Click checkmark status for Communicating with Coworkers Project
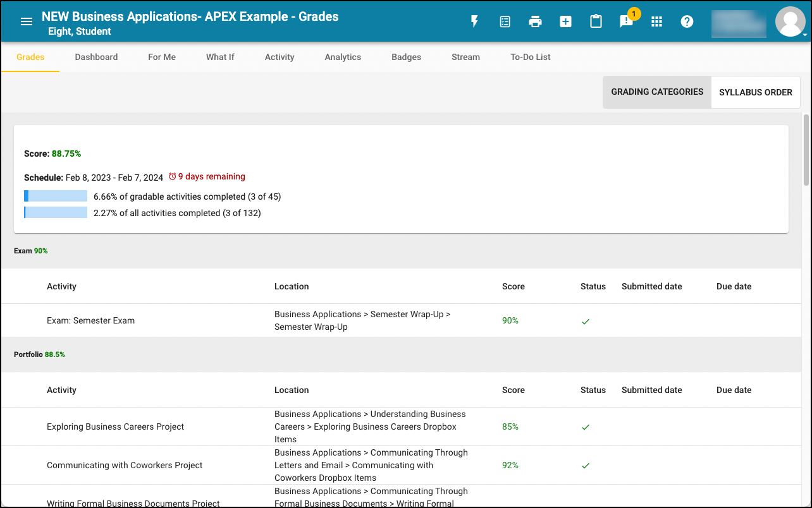The height and width of the screenshot is (508, 812). (x=586, y=466)
